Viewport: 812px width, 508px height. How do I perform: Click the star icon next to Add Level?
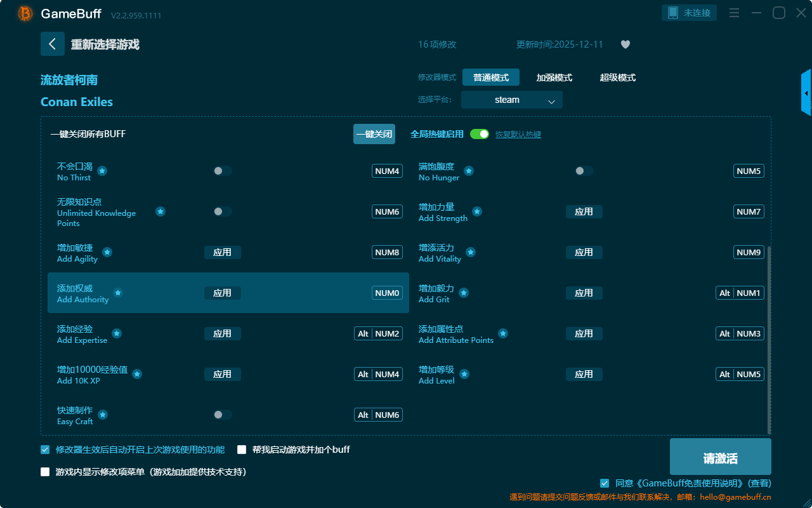tap(464, 374)
